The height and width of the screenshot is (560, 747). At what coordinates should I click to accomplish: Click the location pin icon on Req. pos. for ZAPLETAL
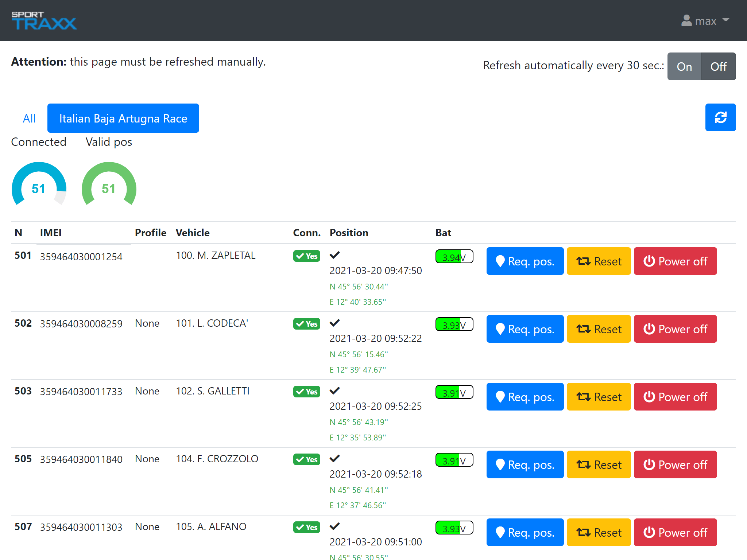tap(500, 261)
